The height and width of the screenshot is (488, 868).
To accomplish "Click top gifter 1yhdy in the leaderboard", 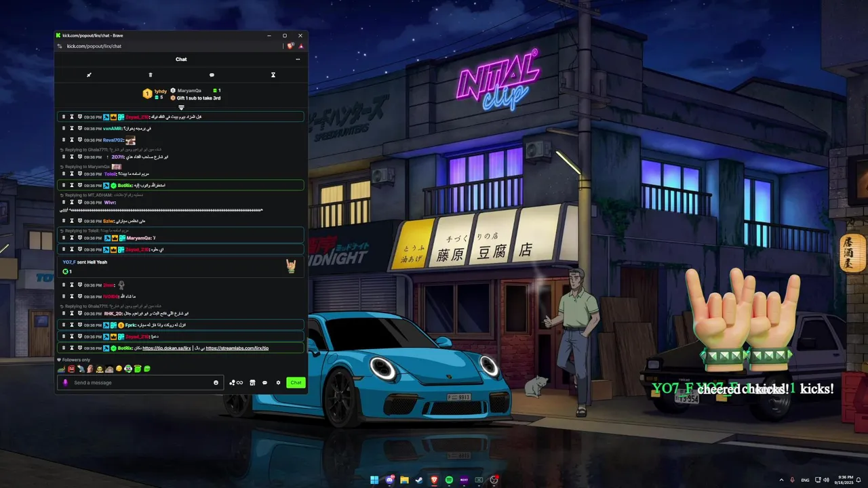I will click(161, 91).
